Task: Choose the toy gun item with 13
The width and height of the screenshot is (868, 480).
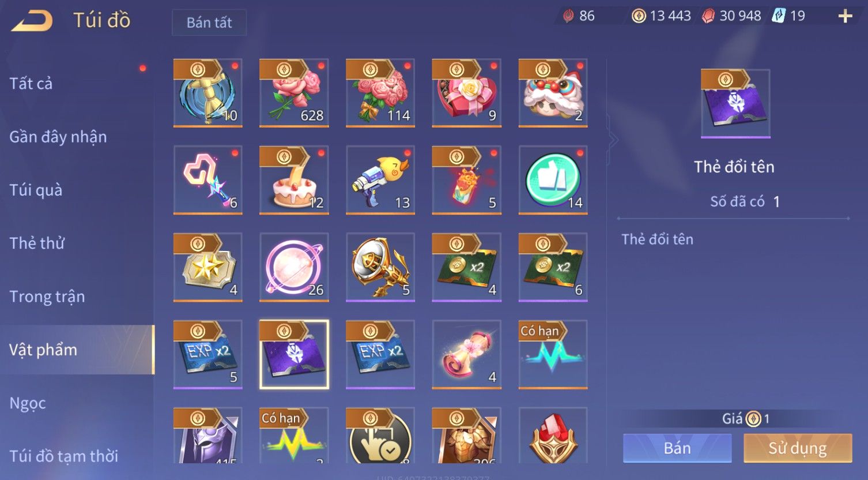Action: pos(380,180)
